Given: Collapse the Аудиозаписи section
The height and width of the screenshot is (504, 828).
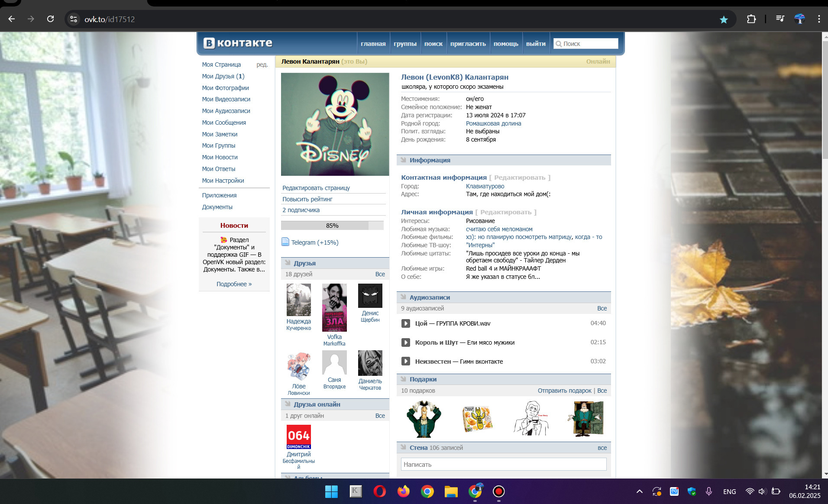Looking at the screenshot, I should [404, 297].
